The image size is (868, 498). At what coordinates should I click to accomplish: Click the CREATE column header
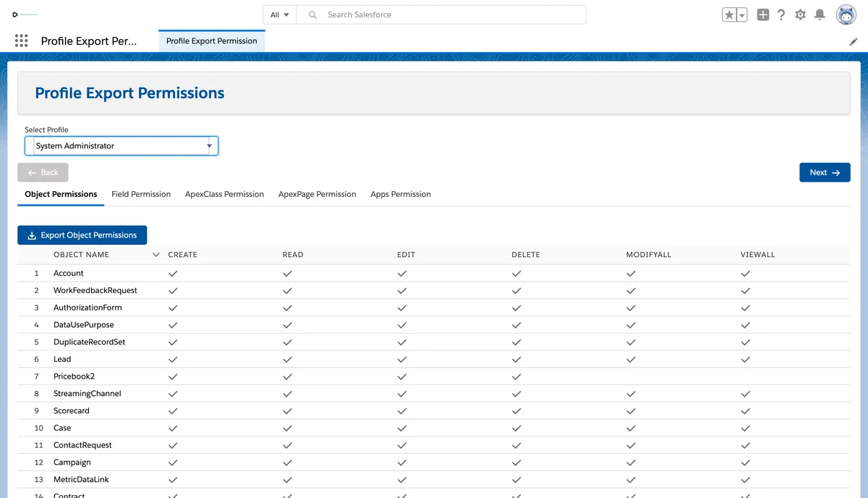pyautogui.click(x=182, y=255)
